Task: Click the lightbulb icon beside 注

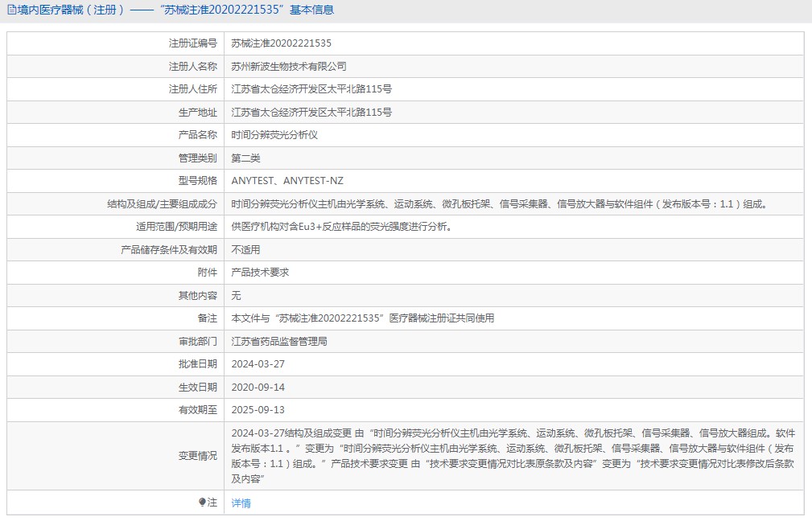Action: click(203, 502)
